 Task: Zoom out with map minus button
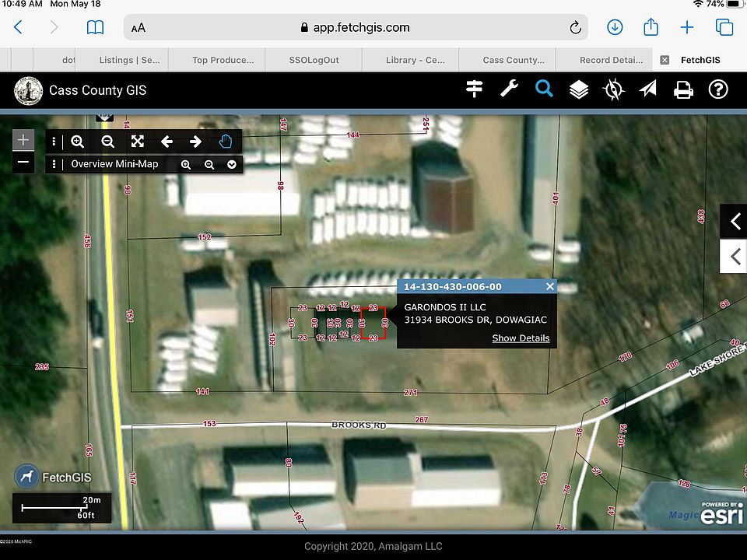point(23,163)
